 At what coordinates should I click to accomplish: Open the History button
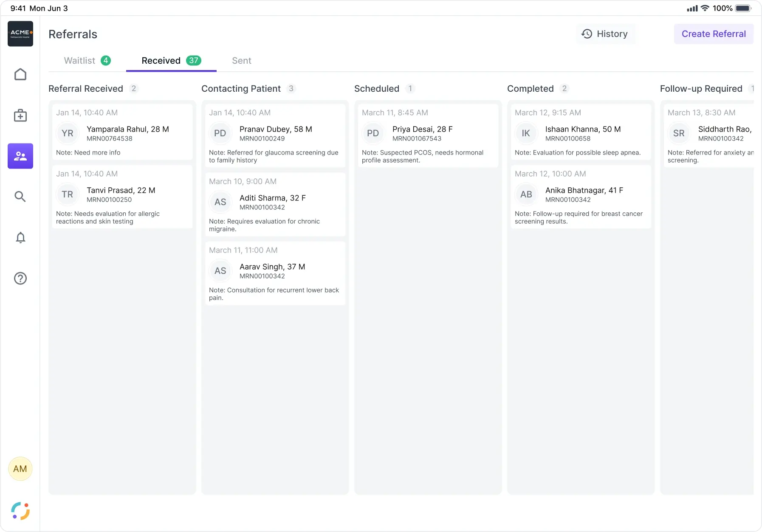pyautogui.click(x=605, y=34)
